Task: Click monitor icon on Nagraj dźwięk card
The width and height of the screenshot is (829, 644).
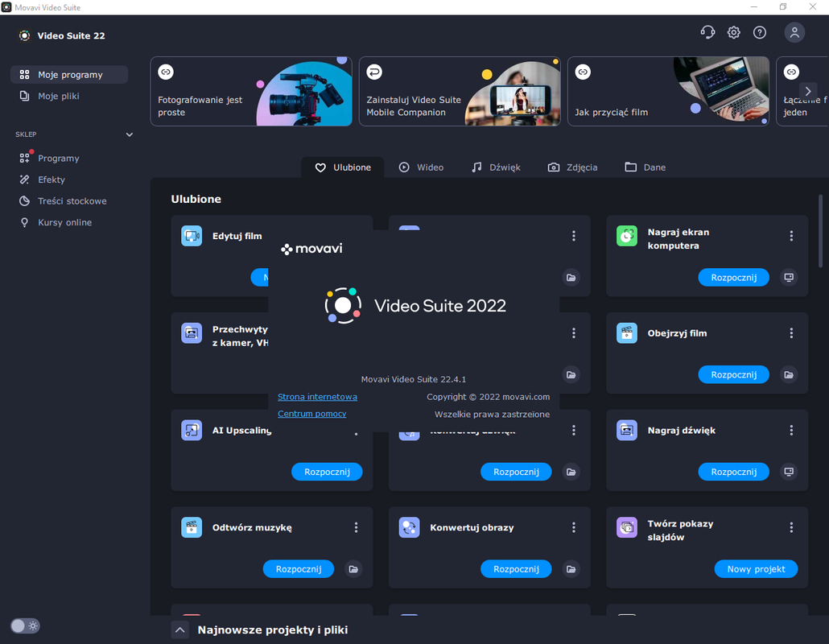Action: click(x=788, y=472)
